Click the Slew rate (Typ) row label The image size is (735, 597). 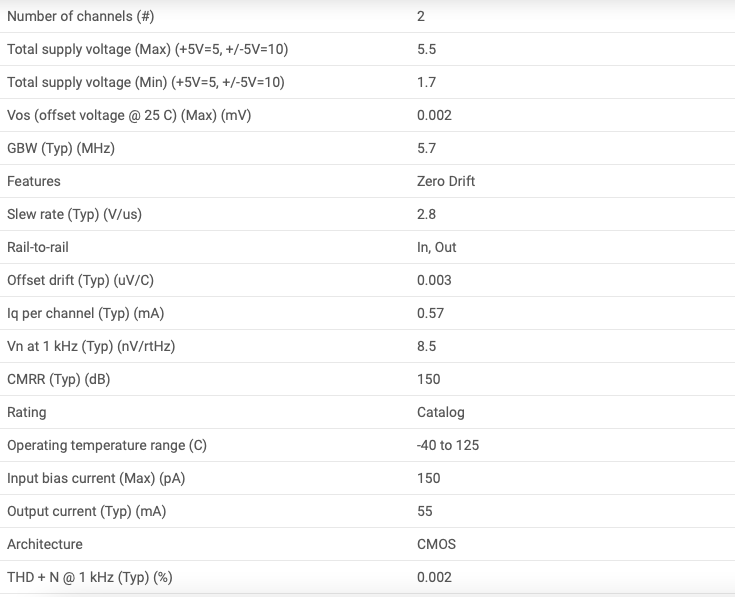tap(74, 215)
